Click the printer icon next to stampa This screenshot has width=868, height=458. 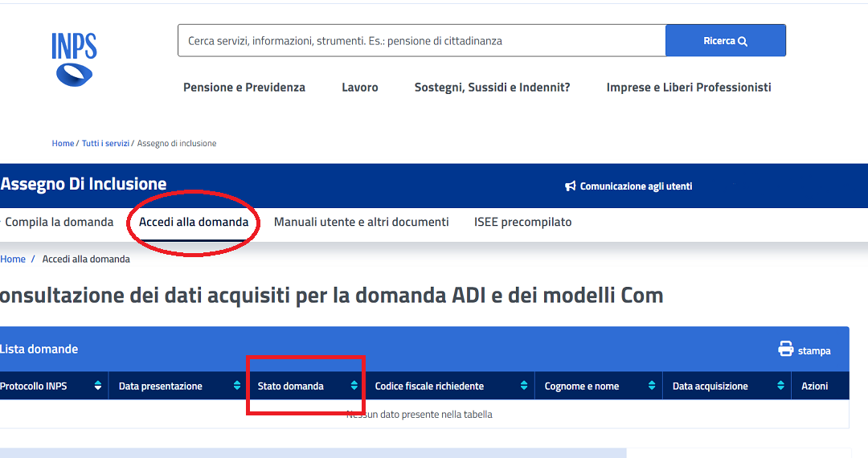785,349
